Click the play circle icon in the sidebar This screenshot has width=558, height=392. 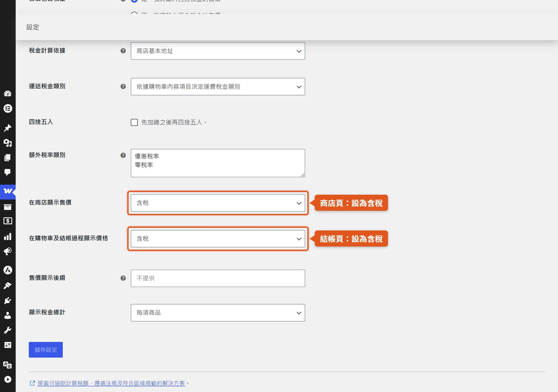(8, 379)
